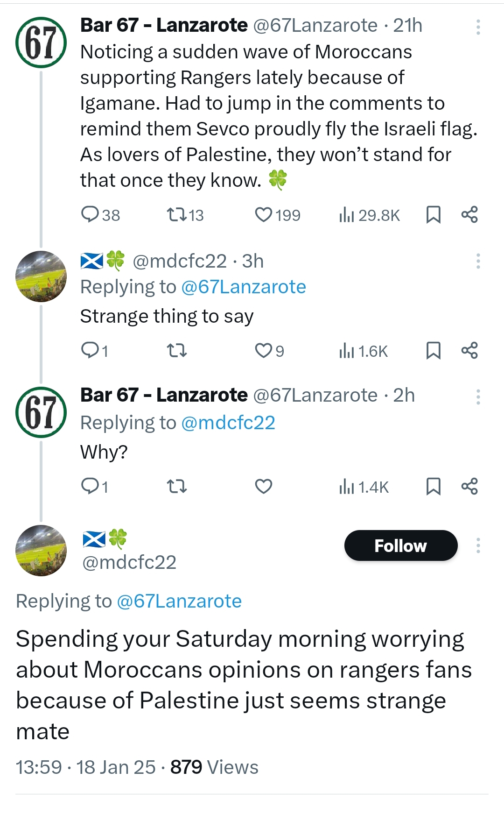View analytics showing 29.8K views
This screenshot has height=814, width=504.
coord(370,215)
